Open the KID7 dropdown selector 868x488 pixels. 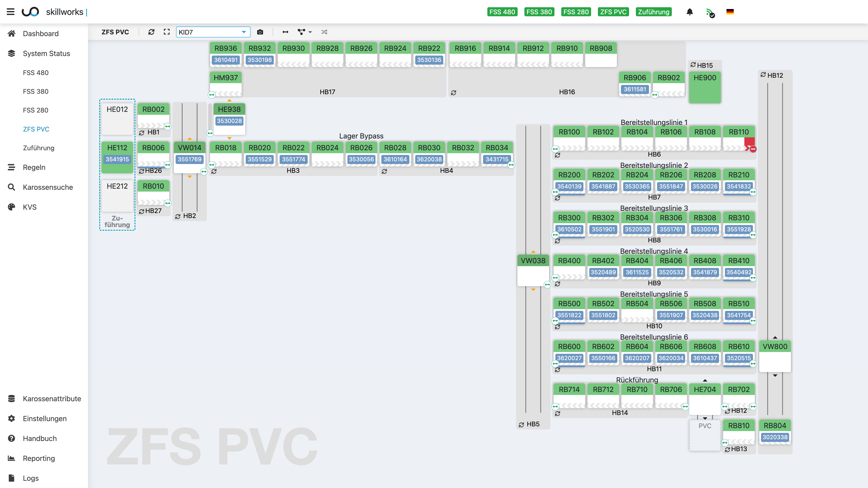coord(213,32)
